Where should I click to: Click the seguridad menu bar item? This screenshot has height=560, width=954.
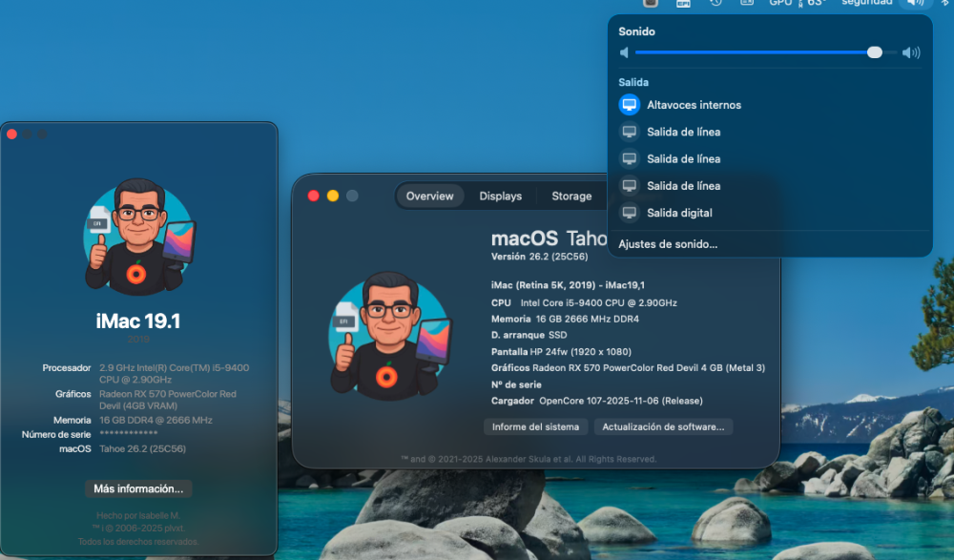(x=866, y=3)
